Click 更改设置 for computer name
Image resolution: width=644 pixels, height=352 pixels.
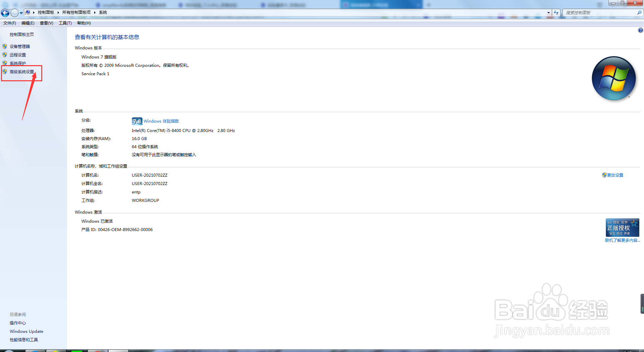click(x=615, y=175)
